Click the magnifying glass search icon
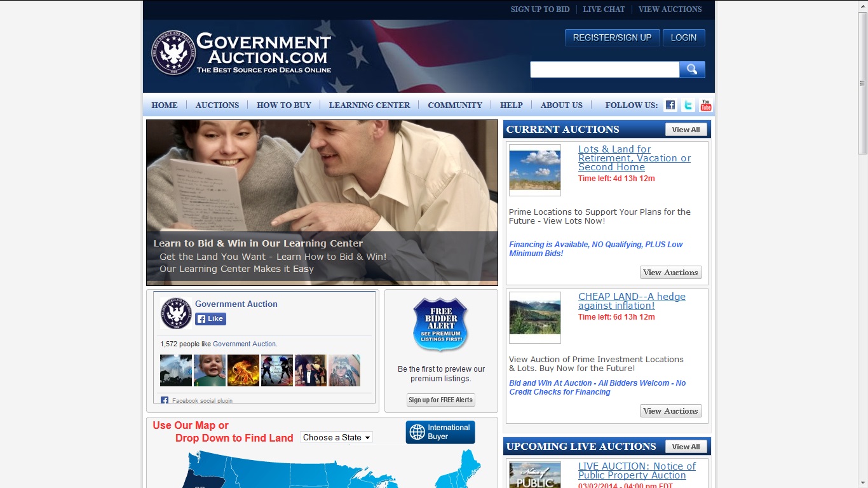 click(692, 69)
